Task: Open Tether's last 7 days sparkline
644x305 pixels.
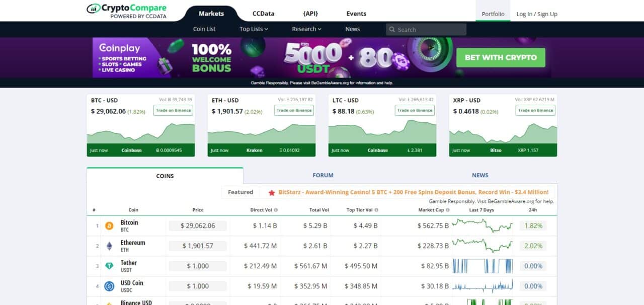Action: coord(482,266)
